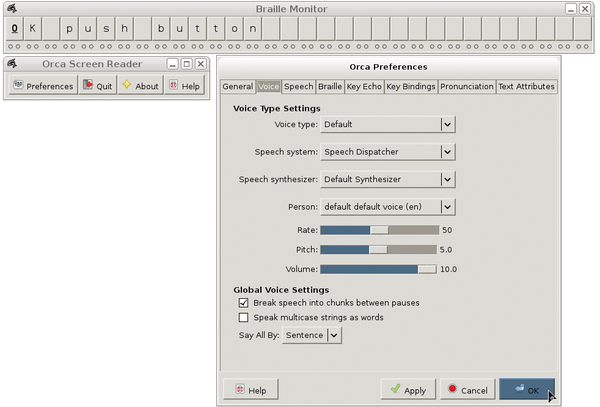Viewport: 600px width, 407px height.
Task: Open the Speech tab
Action: 298,86
